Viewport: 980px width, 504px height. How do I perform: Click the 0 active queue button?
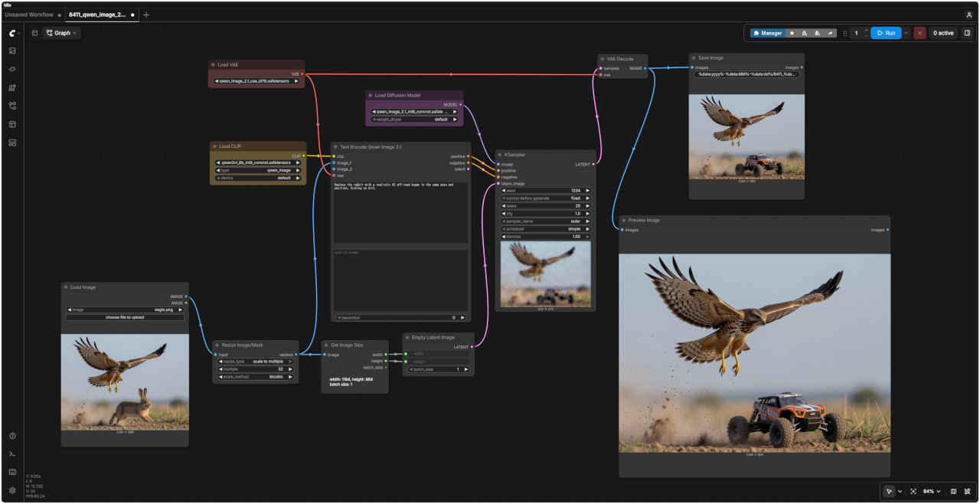tap(942, 33)
